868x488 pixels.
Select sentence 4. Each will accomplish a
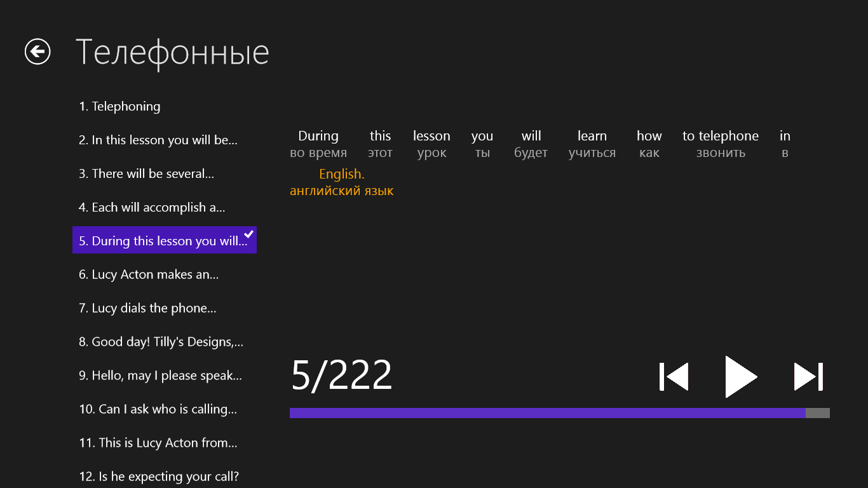coord(165,207)
